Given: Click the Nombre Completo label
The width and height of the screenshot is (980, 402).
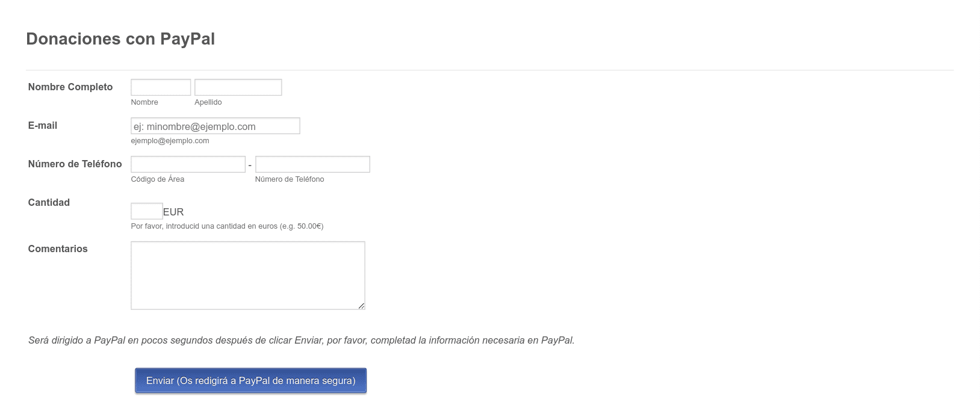Looking at the screenshot, I should (x=70, y=87).
